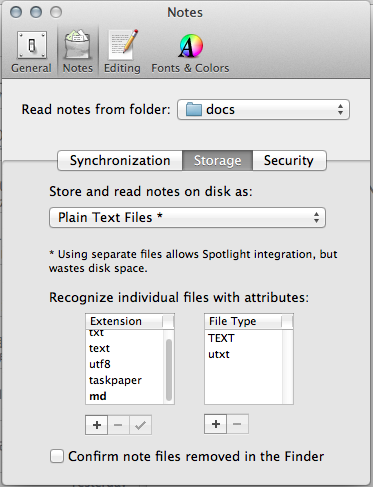Click the Extension column header
373x487 pixels.
click(x=124, y=321)
